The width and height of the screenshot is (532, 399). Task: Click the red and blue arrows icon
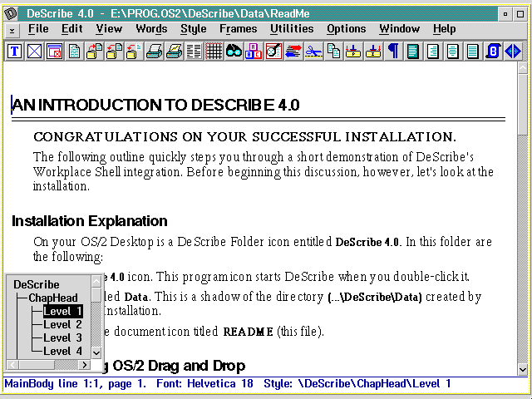(x=293, y=52)
